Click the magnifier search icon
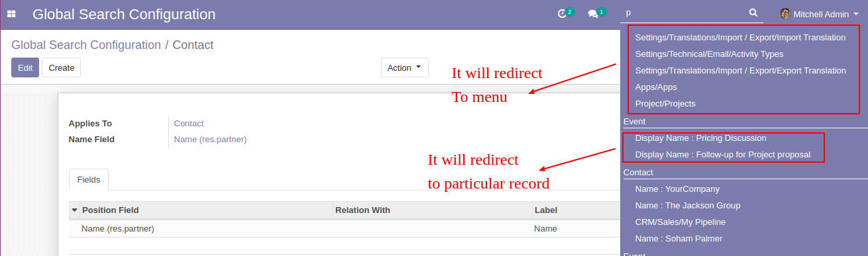The height and width of the screenshot is (256, 868). (753, 13)
